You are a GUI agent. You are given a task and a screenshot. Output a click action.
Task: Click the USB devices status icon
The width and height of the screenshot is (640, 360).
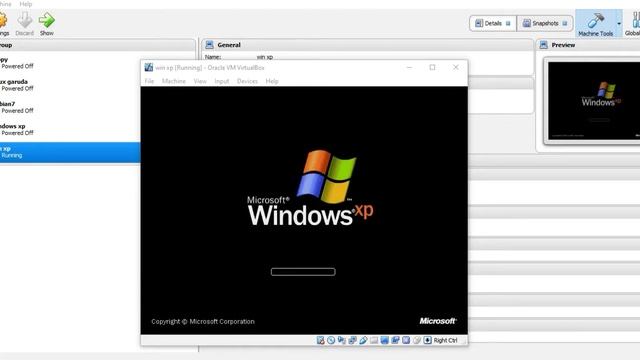pos(363,340)
